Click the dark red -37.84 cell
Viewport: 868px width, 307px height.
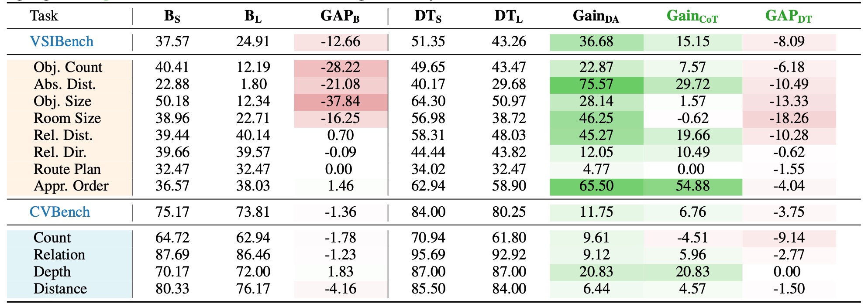(341, 102)
